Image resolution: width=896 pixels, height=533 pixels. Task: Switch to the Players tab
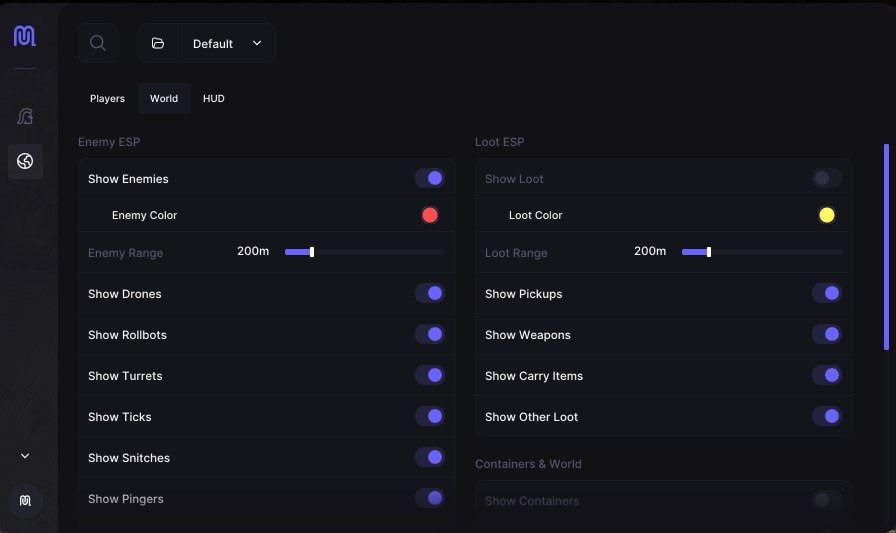[x=107, y=98]
